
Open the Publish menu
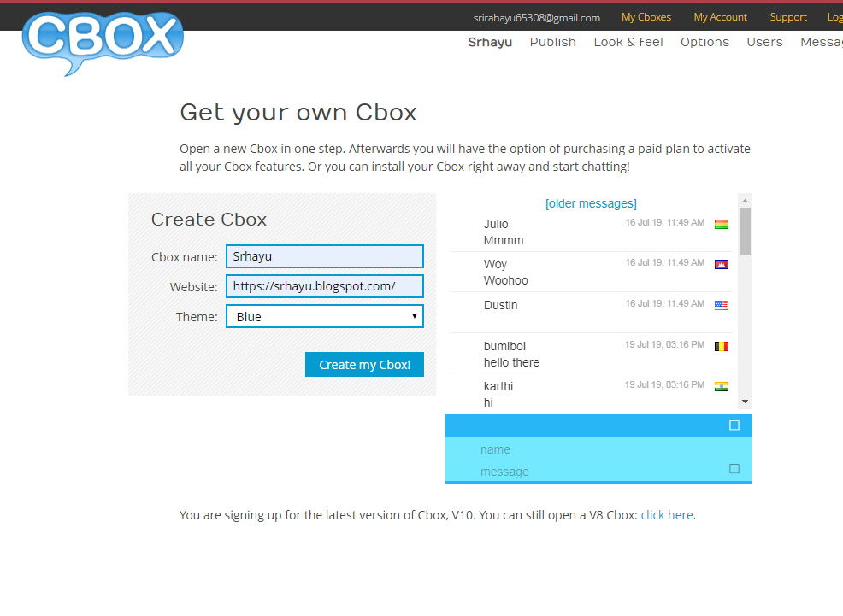pos(552,42)
